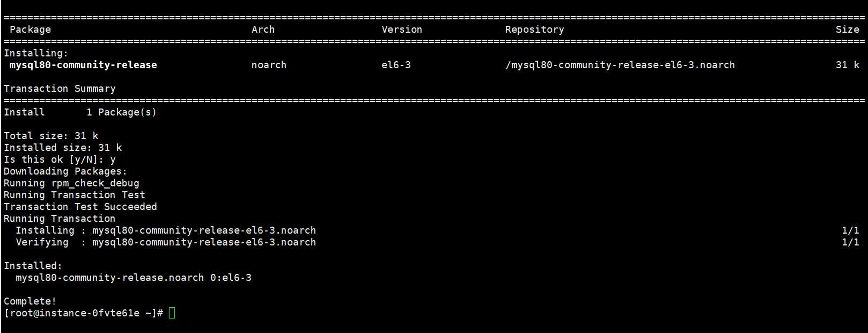Click the "Size" column header
868x333 pixels.
coord(847,30)
